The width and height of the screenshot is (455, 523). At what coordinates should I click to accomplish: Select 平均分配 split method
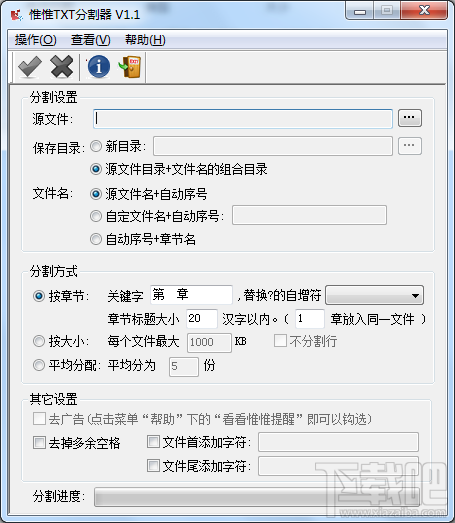[39, 365]
